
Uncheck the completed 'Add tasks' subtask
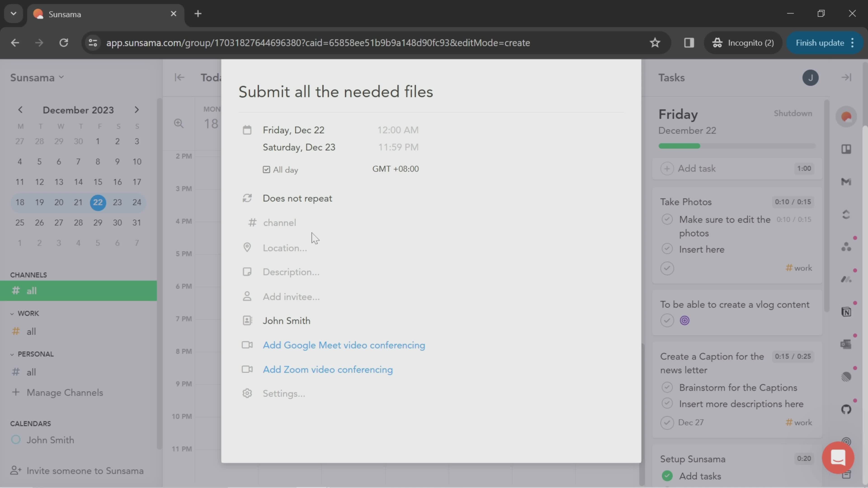click(667, 476)
